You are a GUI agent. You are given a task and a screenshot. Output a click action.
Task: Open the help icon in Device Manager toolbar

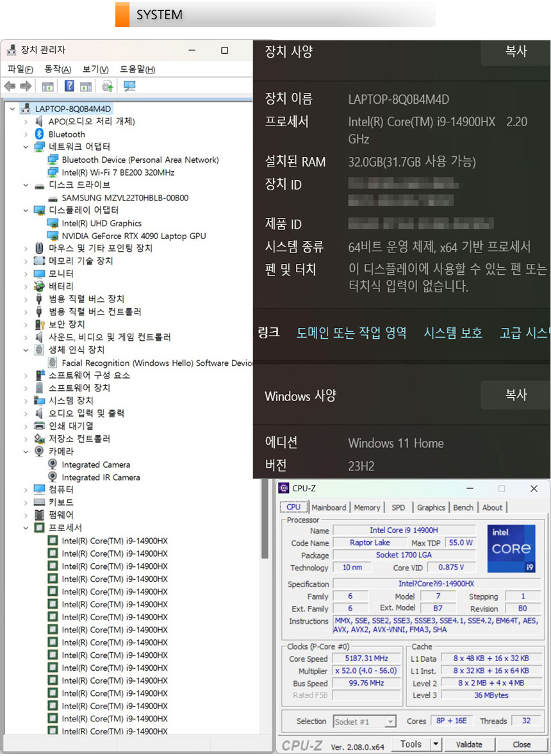(x=69, y=86)
